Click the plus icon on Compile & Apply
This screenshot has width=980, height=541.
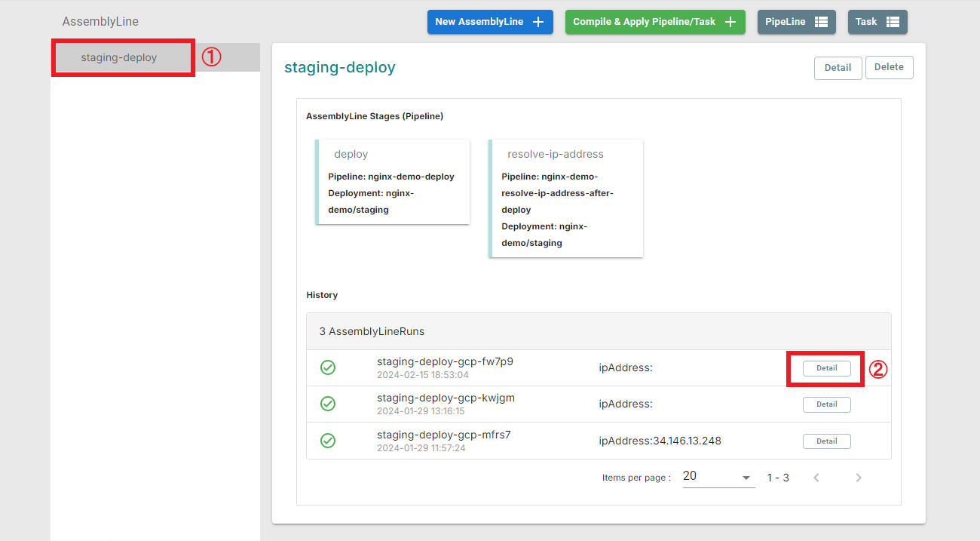tap(730, 22)
